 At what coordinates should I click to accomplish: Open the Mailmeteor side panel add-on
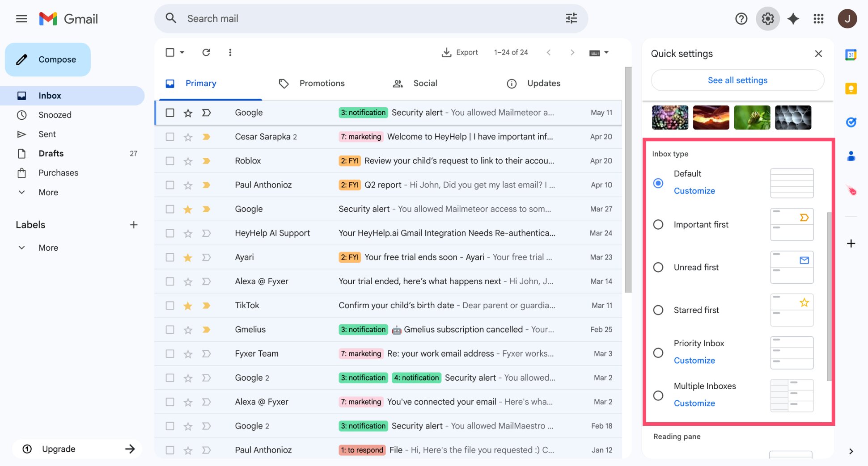tap(851, 190)
